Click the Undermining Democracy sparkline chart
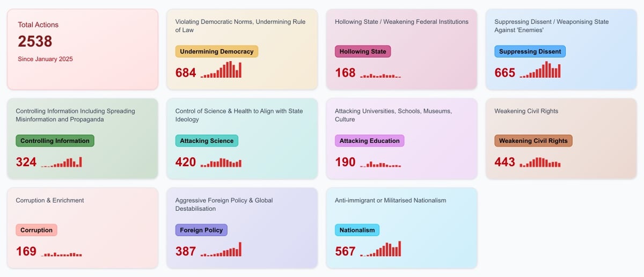Screen dimensions: 644x277 tap(221, 70)
